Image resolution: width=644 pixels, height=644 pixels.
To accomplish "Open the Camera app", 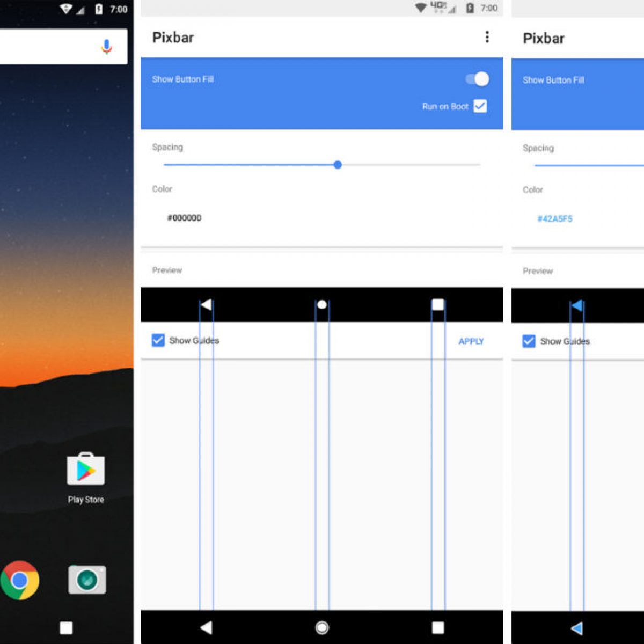I will point(87,580).
